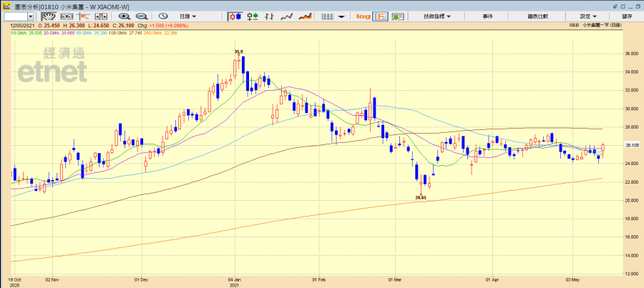This screenshot has width=644, height=288.
Task: Switch to area chart type
Action: tap(306, 16)
